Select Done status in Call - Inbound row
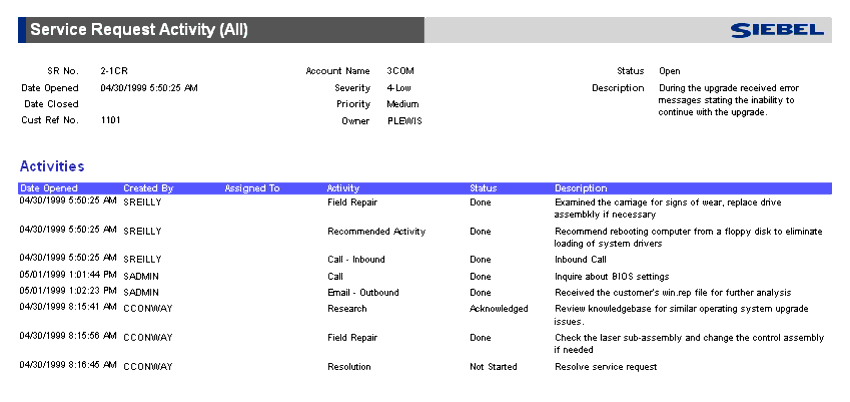 pyautogui.click(x=480, y=260)
